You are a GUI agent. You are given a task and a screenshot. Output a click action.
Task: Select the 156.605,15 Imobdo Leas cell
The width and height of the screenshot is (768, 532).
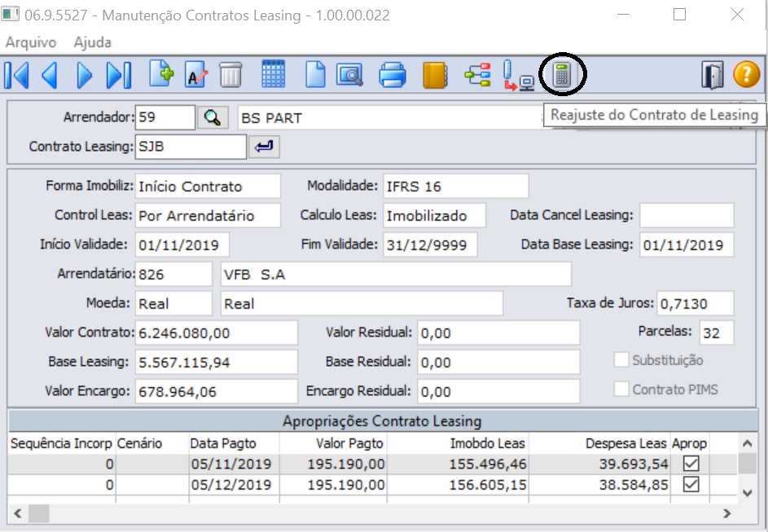pyautogui.click(x=458, y=485)
